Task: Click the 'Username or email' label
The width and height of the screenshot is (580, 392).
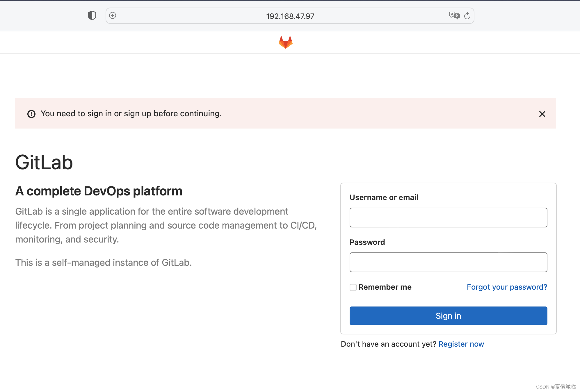Action: (384, 197)
